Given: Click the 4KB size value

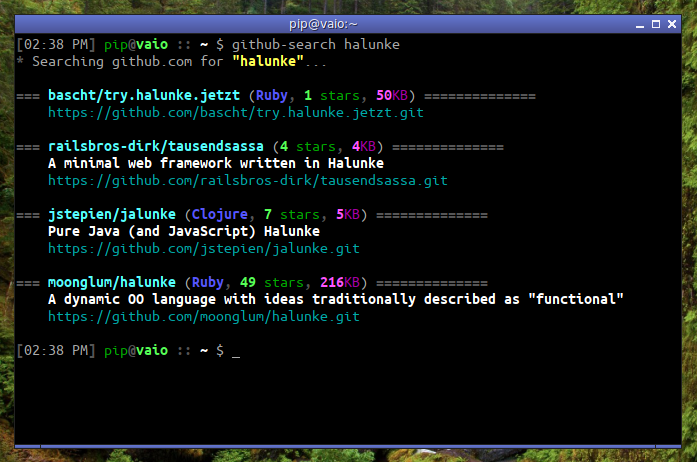Looking at the screenshot, I should click(364, 146).
